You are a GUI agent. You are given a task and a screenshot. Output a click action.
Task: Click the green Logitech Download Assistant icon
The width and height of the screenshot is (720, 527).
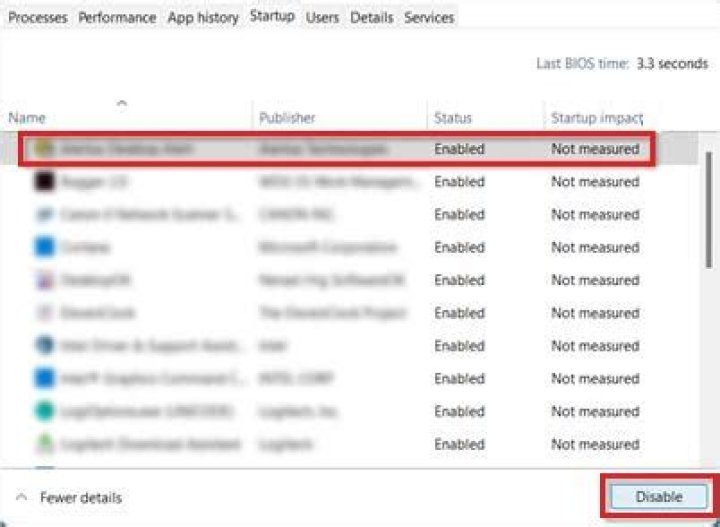[43, 444]
